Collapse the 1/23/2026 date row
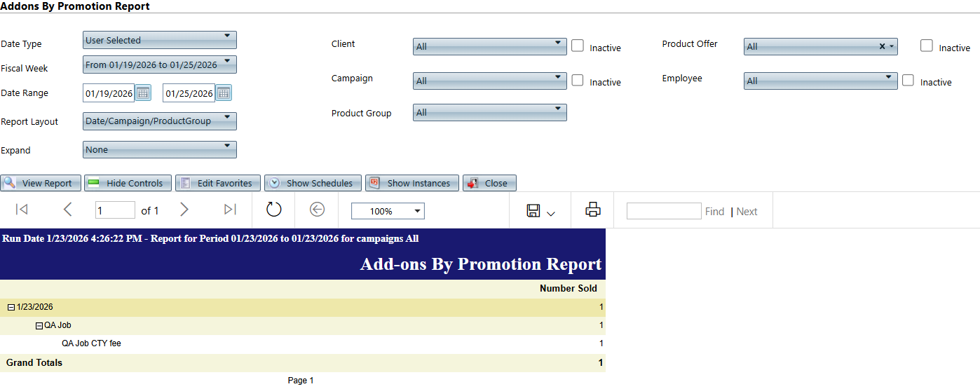The image size is (980, 389). [x=11, y=307]
